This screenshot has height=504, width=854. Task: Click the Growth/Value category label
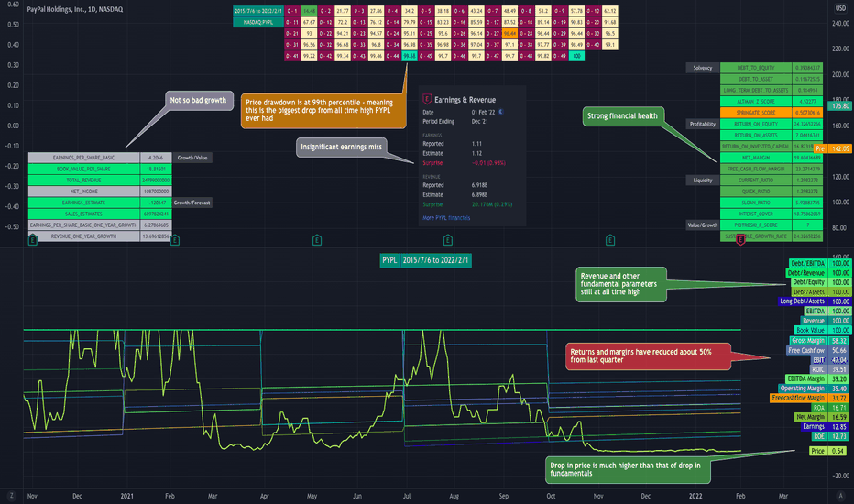(x=192, y=158)
